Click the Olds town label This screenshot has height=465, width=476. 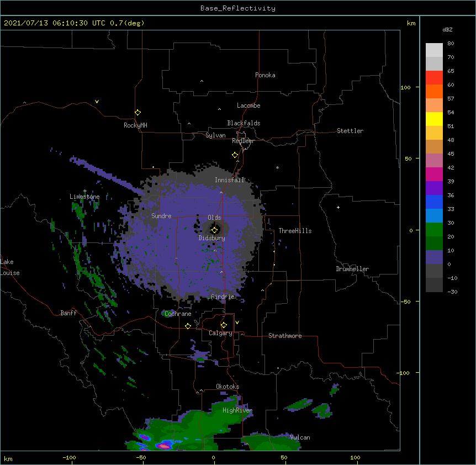click(x=214, y=218)
